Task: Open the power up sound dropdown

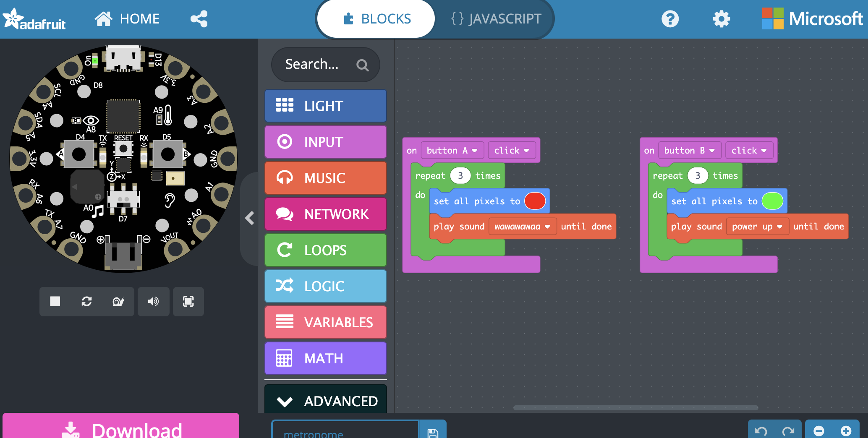Action: pos(757,227)
